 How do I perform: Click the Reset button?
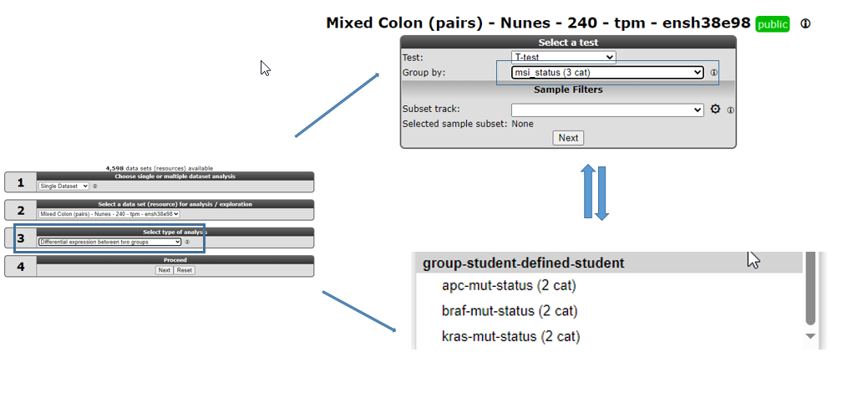[x=185, y=270]
